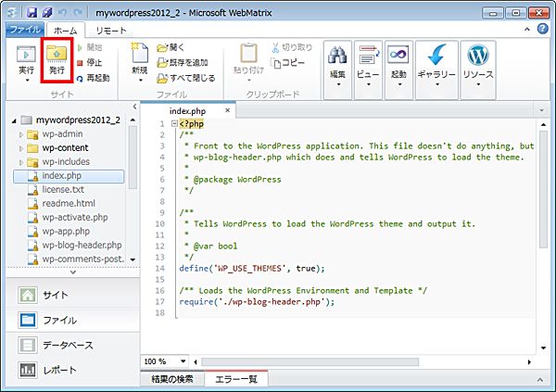Click the 停止 stop button

click(x=90, y=63)
